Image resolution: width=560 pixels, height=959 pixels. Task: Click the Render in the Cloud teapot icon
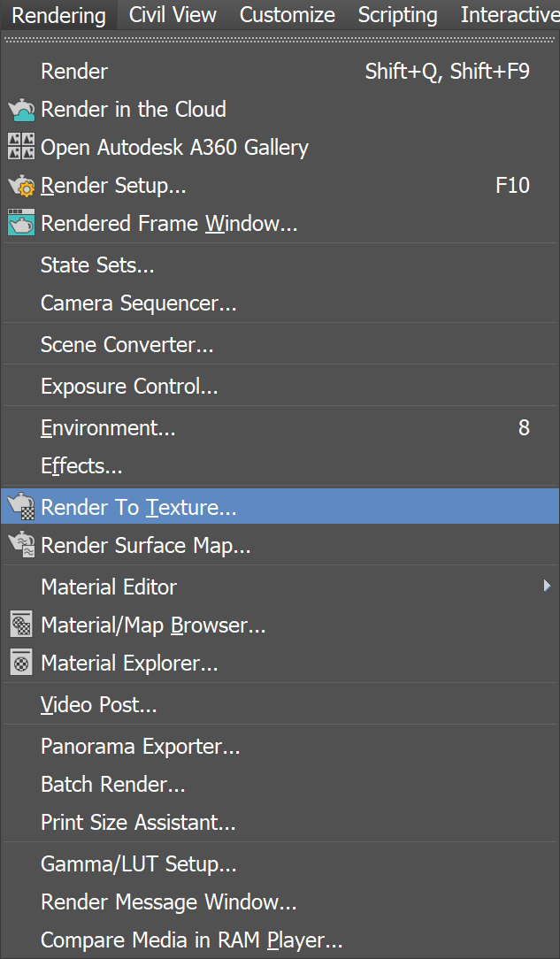tap(19, 110)
